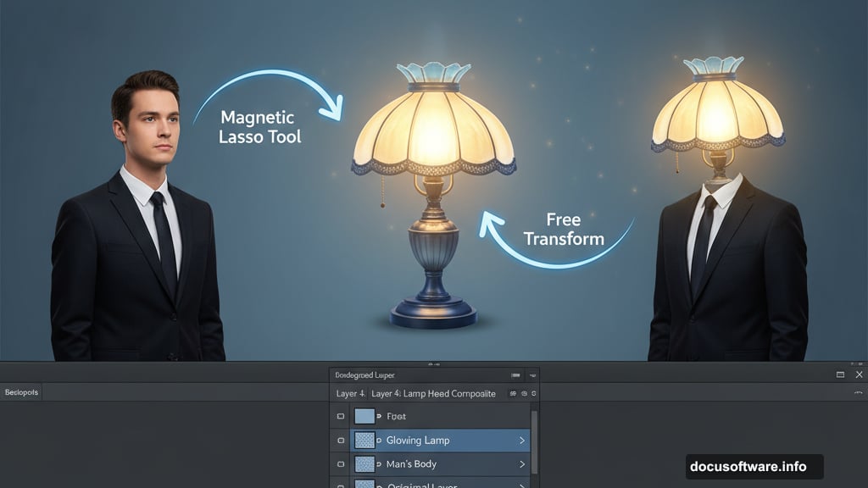Expand the Glowing Lamp layer chevron
The width and height of the screenshot is (868, 488).
(x=521, y=441)
